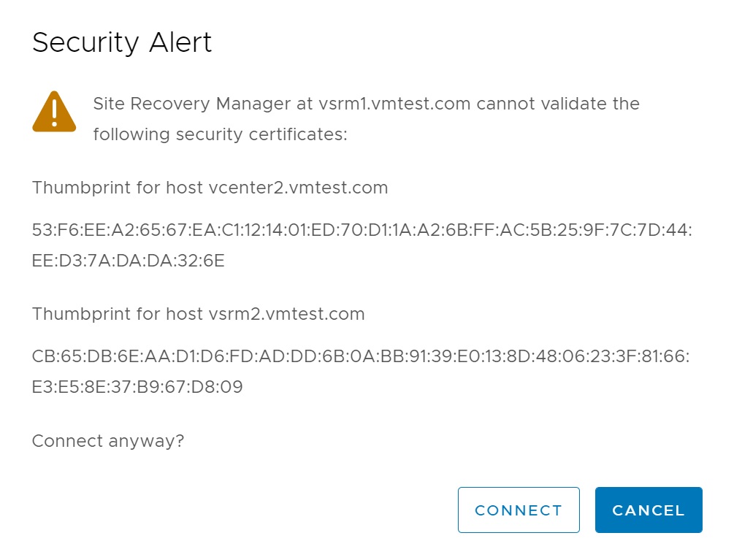Click the final D8:09 of the vsrm2 thumbprint
This screenshot has height=560, width=734.
[x=221, y=387]
